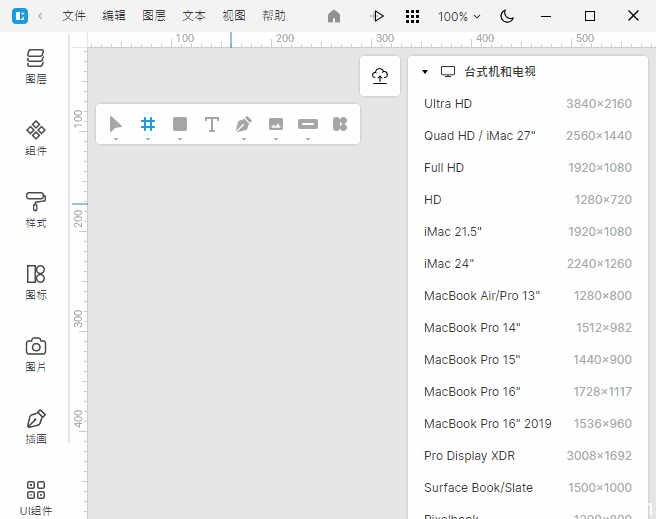Open the 图层 layers sidebar panel
Screen dimensions: 656x519
coord(36,65)
